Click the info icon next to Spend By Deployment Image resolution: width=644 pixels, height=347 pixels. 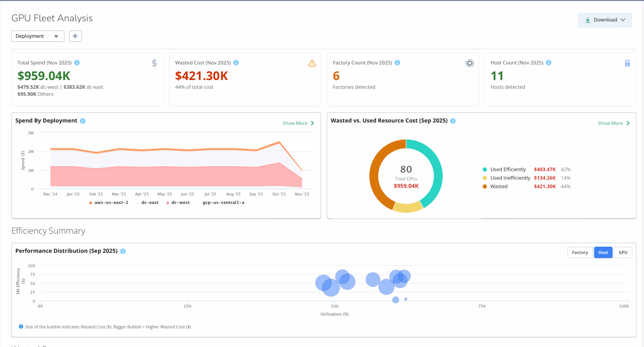pyautogui.click(x=83, y=121)
